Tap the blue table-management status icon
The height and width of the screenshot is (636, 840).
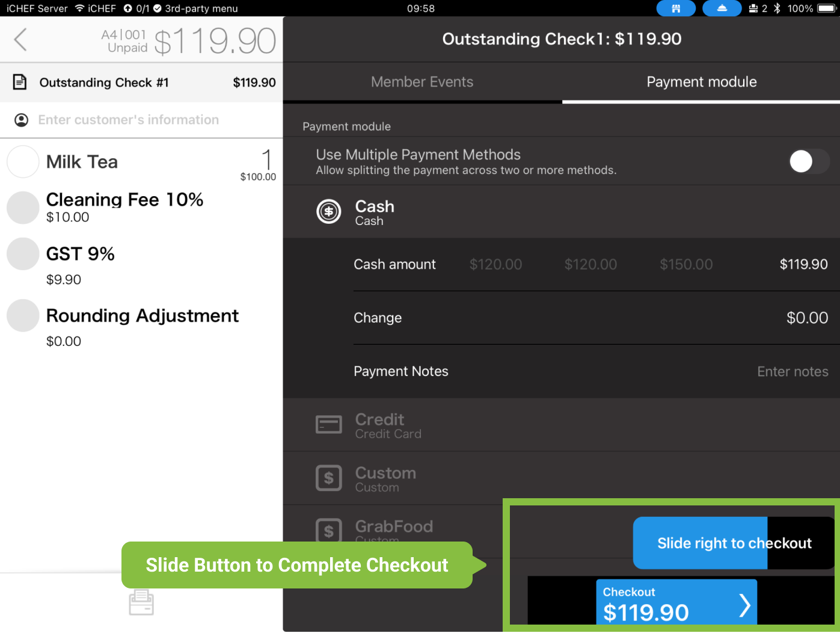pyautogui.click(x=676, y=8)
